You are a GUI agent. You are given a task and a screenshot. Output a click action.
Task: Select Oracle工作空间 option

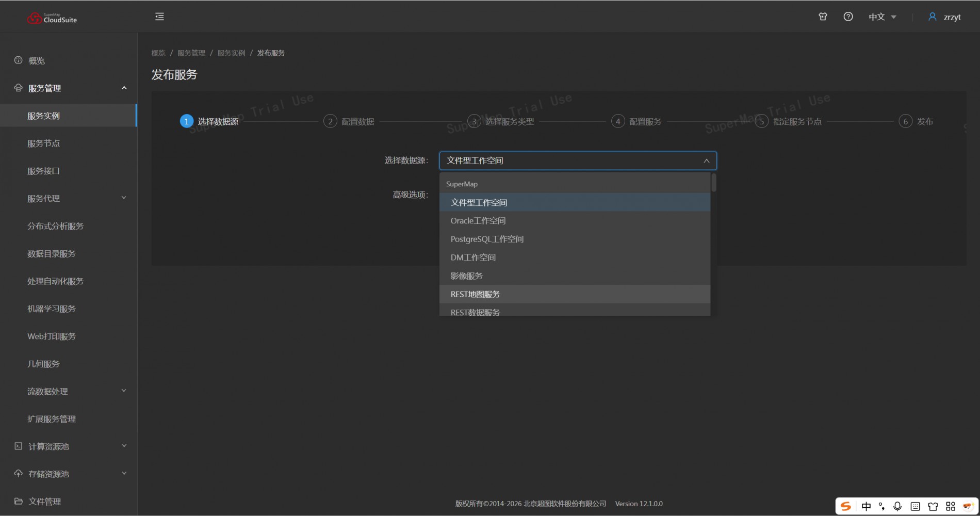tap(575, 221)
